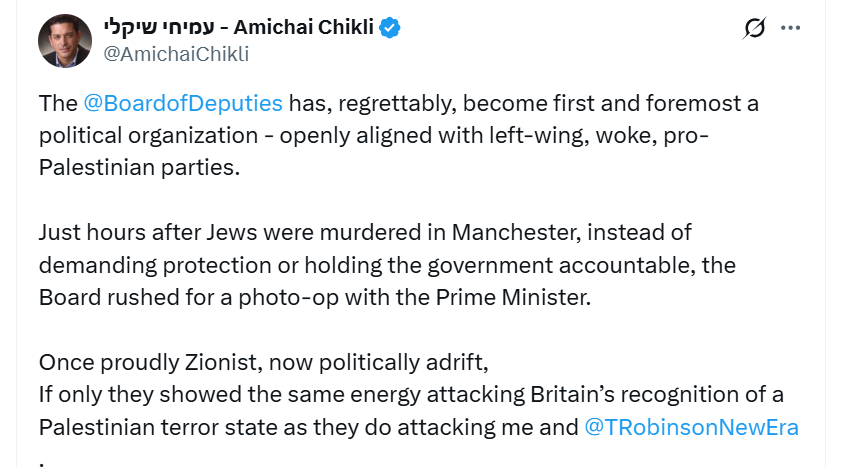Click the line starting "political organization - openly aligned"
Screen dimensions: 850x468
(370, 135)
